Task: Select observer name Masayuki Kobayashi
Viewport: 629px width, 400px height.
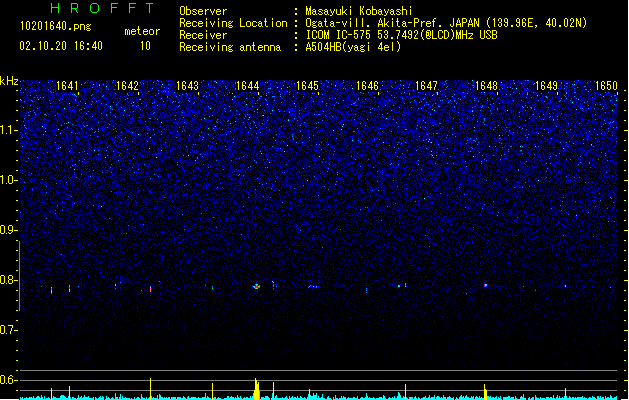Action: pos(359,11)
